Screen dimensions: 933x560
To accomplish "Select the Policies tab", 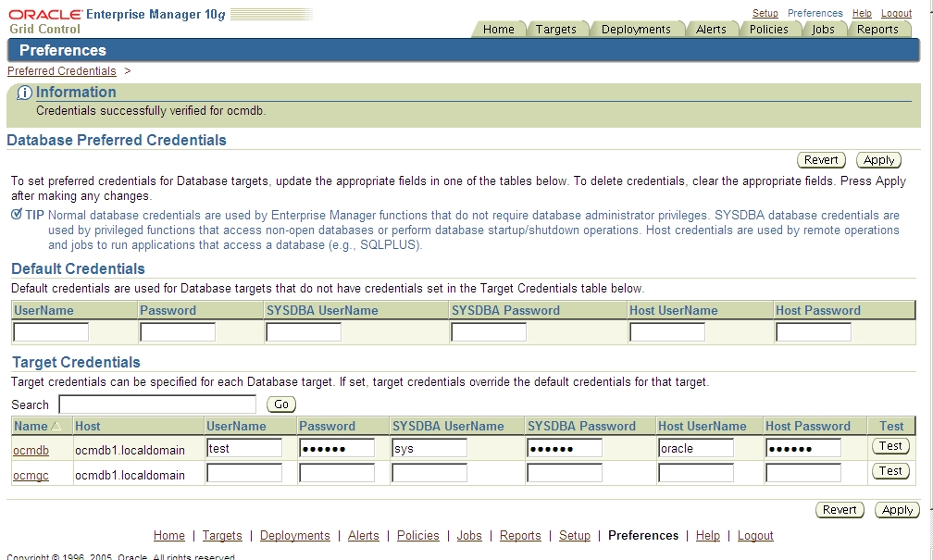I will pos(769,30).
